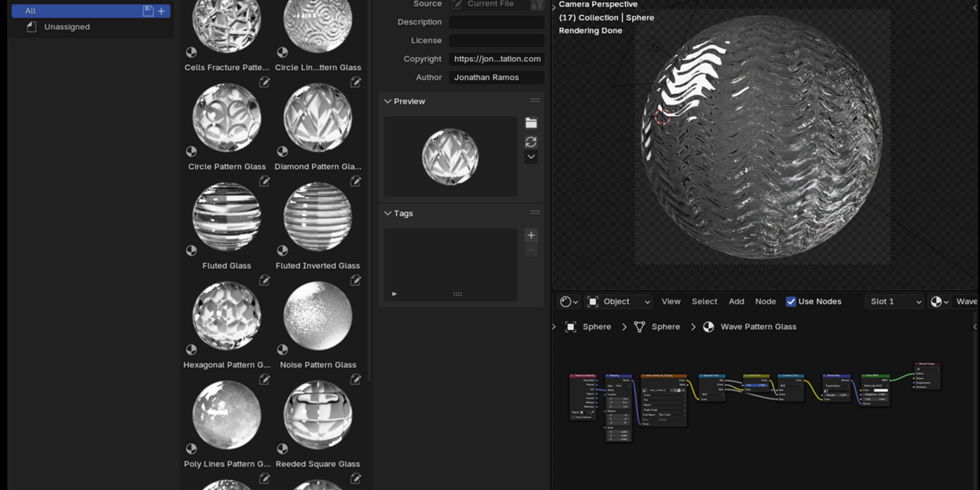The height and width of the screenshot is (490, 980).
Task: Select the Noise Pattern Glass asset thumbnail
Action: pos(318,317)
